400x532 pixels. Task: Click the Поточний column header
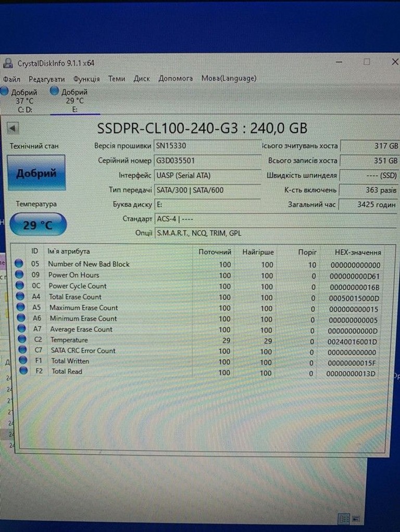(215, 252)
